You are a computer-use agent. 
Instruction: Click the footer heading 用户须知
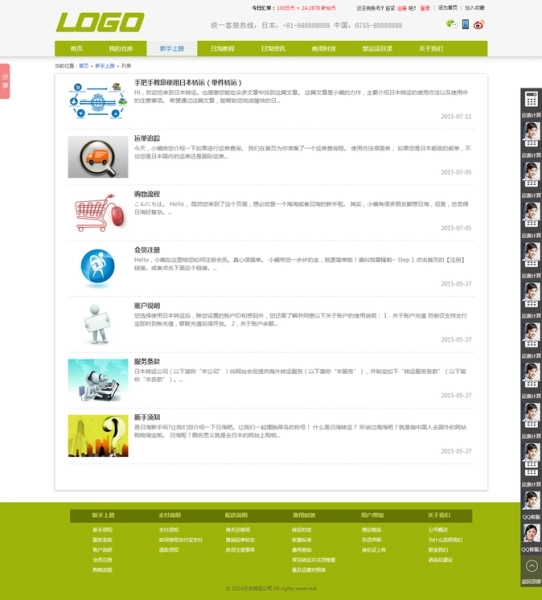click(x=372, y=515)
